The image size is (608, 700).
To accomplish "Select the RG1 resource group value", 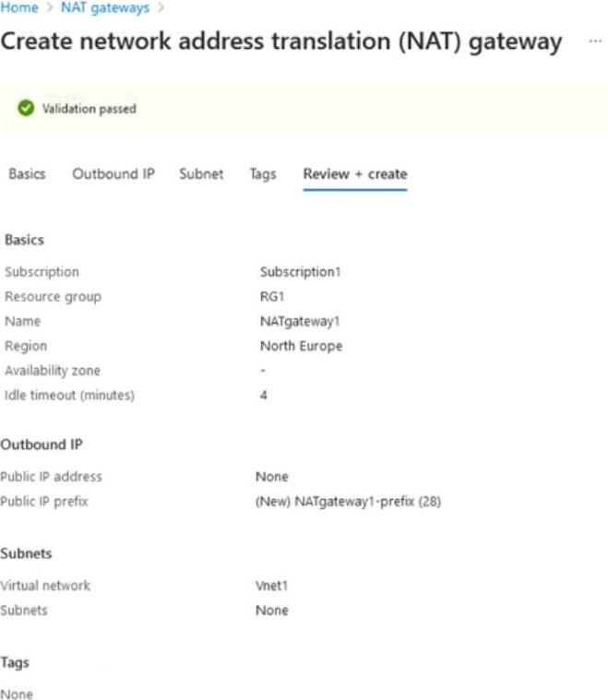I will [x=272, y=296].
